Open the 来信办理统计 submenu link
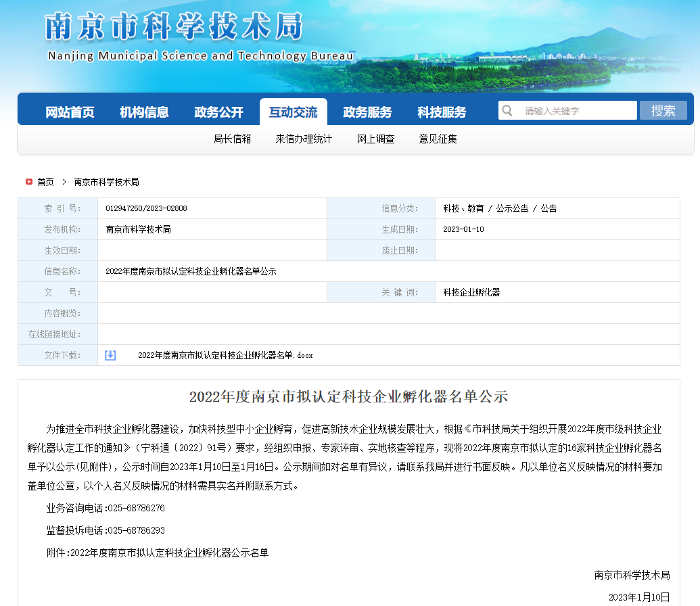 [304, 139]
